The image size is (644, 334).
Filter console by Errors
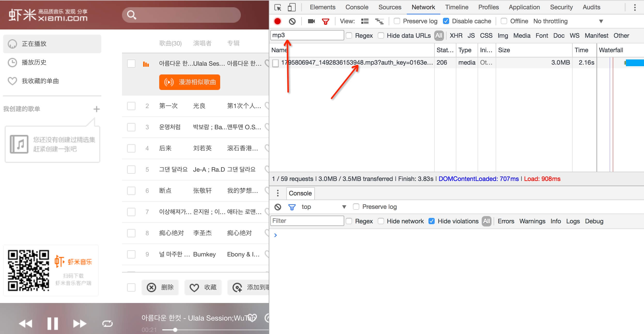click(506, 221)
